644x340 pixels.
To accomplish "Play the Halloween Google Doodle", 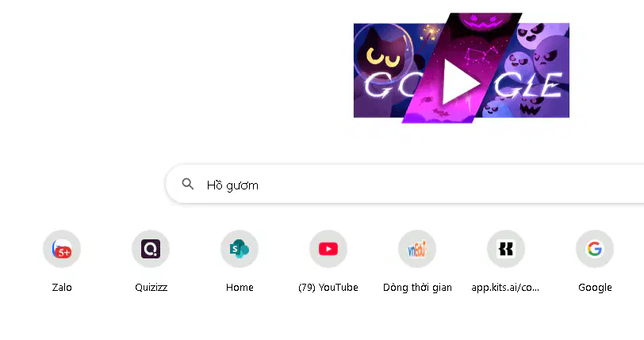I will pos(461,82).
